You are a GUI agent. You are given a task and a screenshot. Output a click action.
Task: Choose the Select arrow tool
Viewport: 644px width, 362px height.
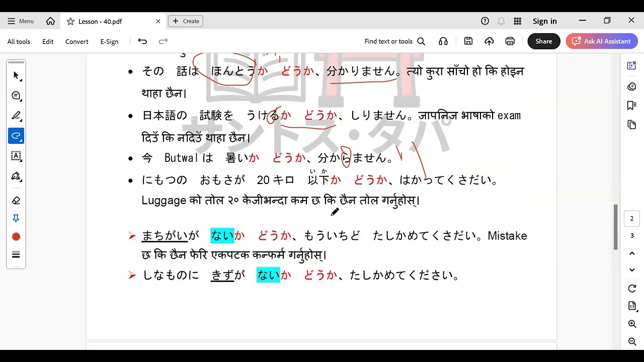(x=16, y=75)
